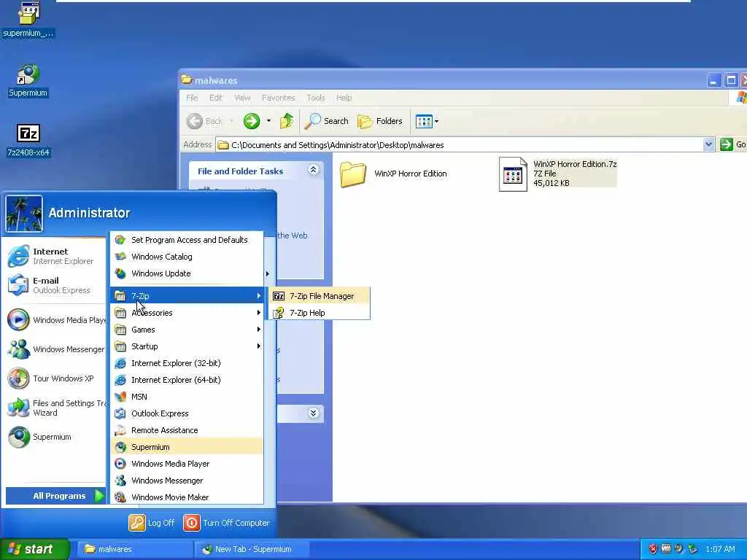The height and width of the screenshot is (560, 747).
Task: Switch to New Tab - Supermium taskbar item
Action: coord(252,549)
